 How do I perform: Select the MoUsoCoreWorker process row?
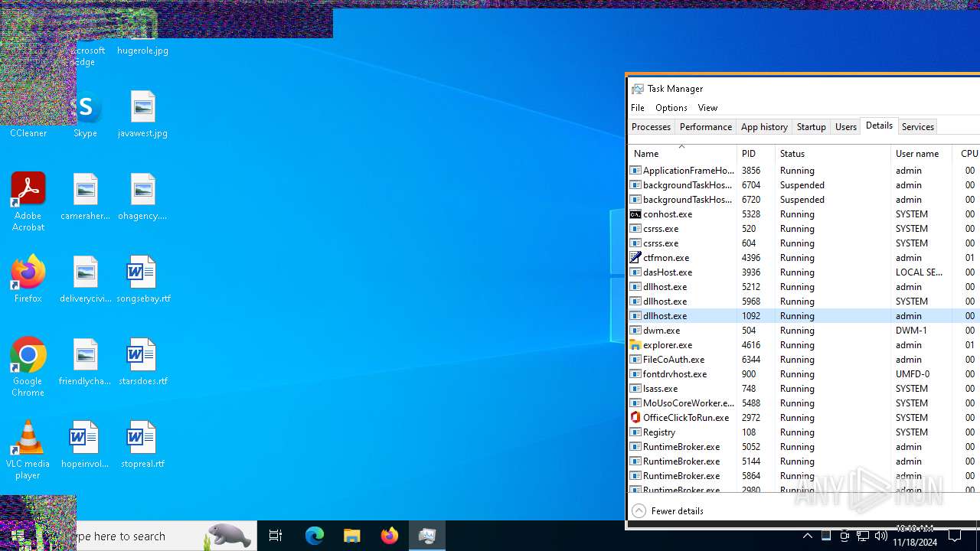coord(804,403)
